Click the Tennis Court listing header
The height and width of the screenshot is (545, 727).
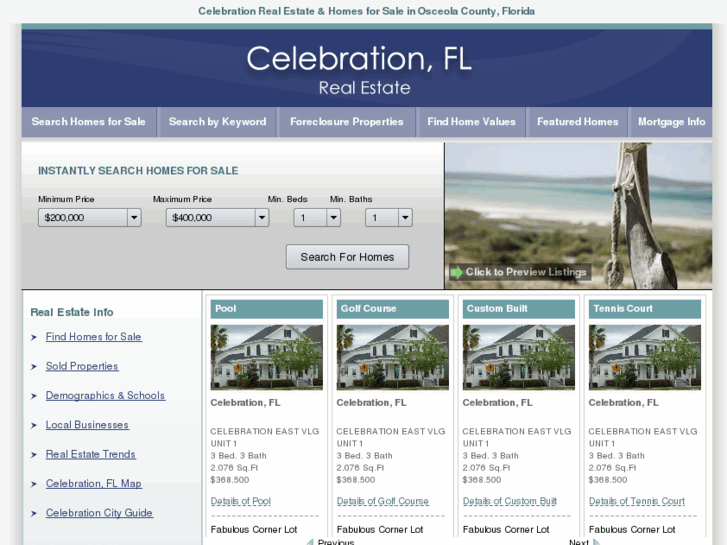645,309
